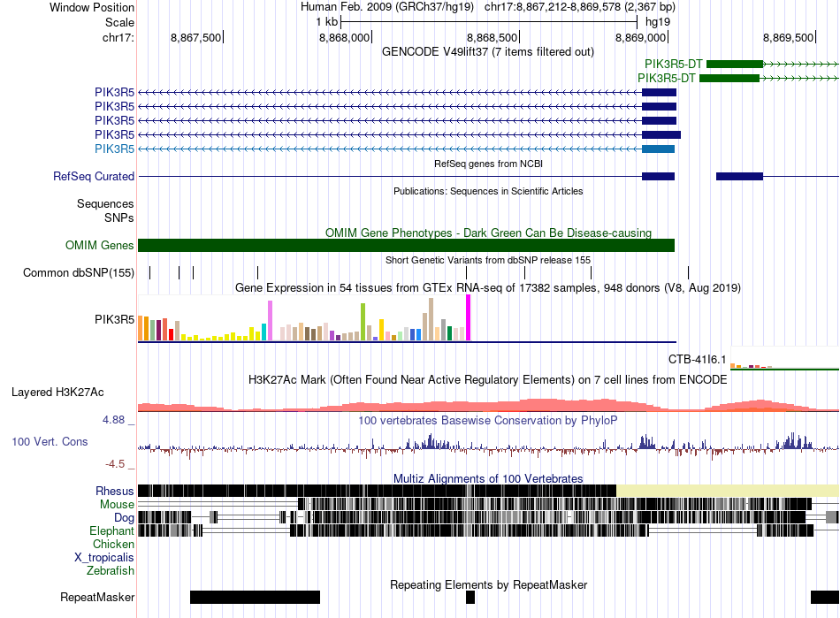Click the rightmost Common dbSNP variant tick
This screenshot has width=840, height=618.
tap(689, 272)
